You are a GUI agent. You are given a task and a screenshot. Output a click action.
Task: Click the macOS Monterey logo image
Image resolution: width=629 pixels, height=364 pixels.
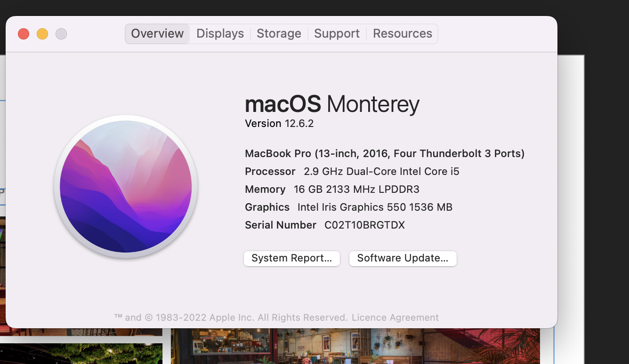click(x=126, y=186)
